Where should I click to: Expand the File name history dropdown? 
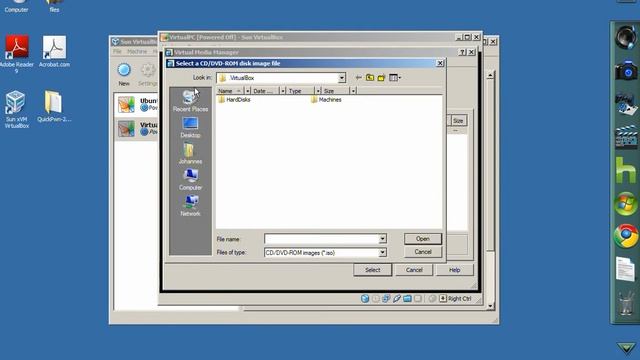coord(382,239)
